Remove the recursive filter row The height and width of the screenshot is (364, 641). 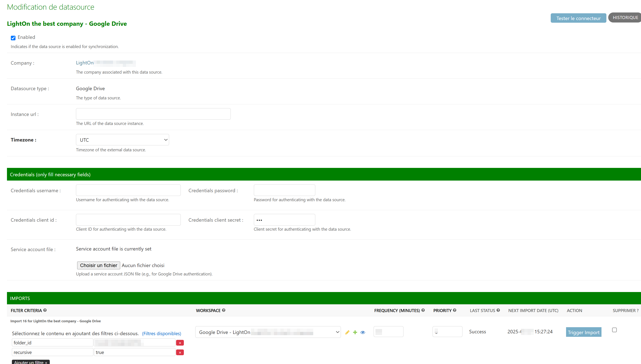[x=180, y=352]
